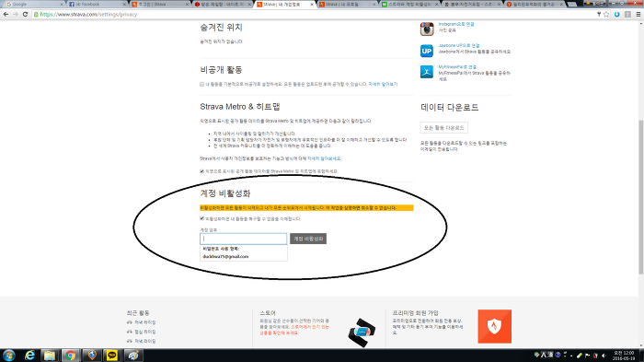Reload the Strava privacy page
The height and width of the screenshot is (362, 644).
click(25, 14)
